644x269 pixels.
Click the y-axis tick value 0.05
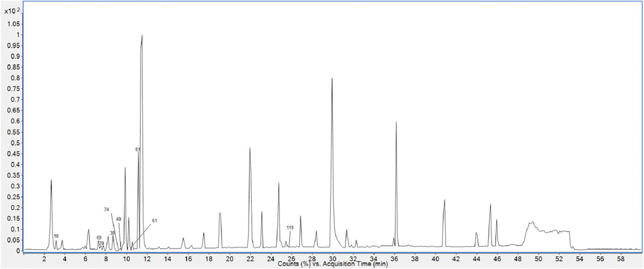coord(15,240)
